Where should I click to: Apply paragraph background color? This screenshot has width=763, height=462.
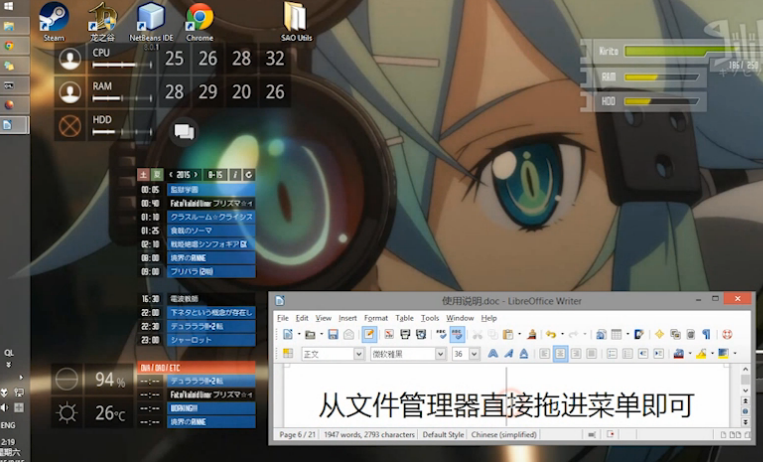point(724,354)
